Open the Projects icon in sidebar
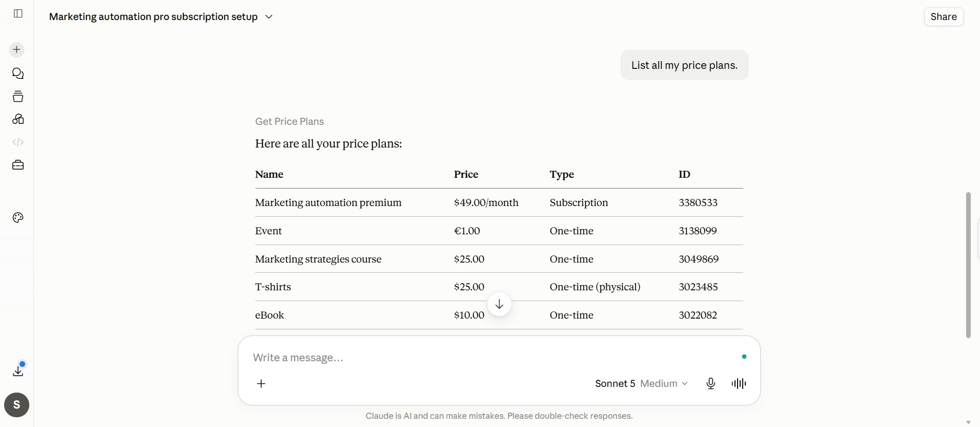 18,97
